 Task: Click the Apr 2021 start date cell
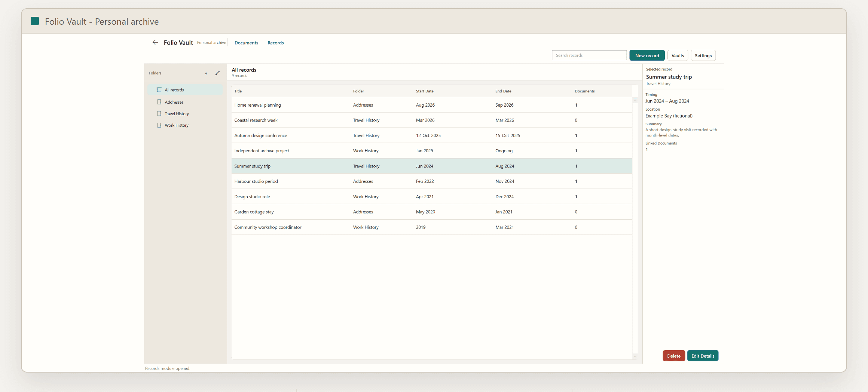pos(425,197)
